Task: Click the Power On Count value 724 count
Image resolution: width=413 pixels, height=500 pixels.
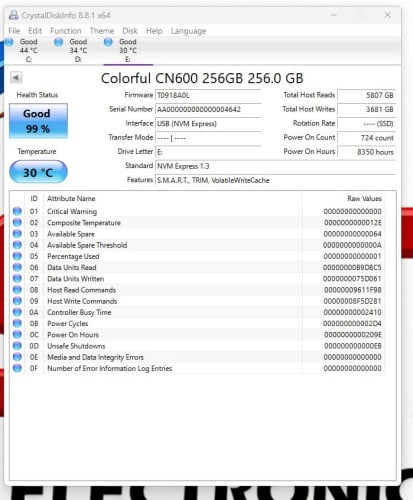Action: pos(367,138)
